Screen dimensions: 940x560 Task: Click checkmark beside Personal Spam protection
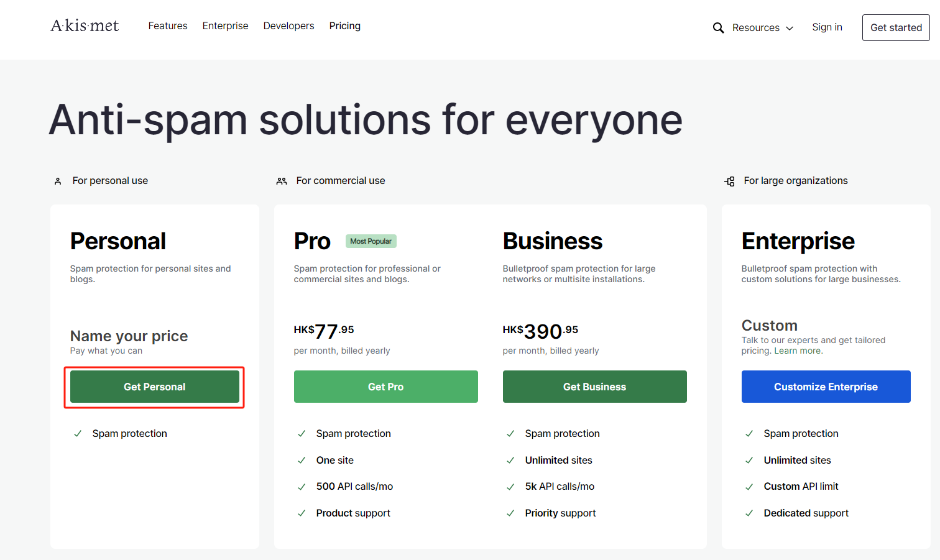78,434
